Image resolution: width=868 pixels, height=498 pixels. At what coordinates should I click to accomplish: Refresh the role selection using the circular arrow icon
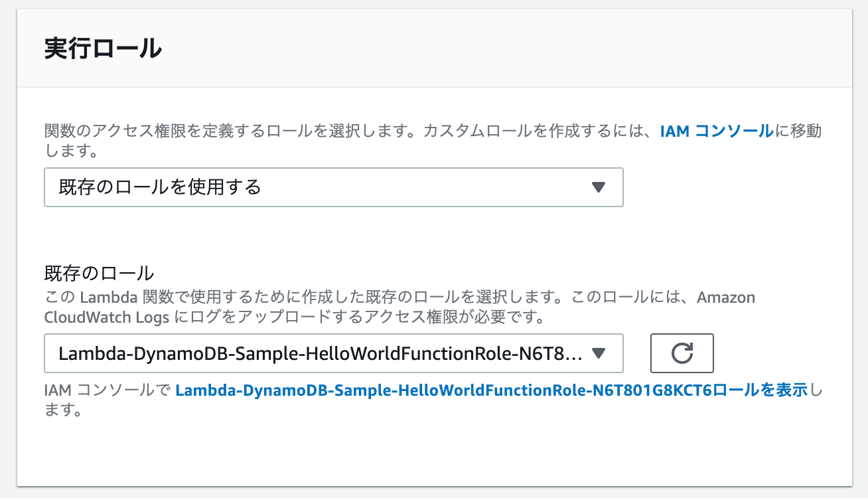pyautogui.click(x=682, y=353)
